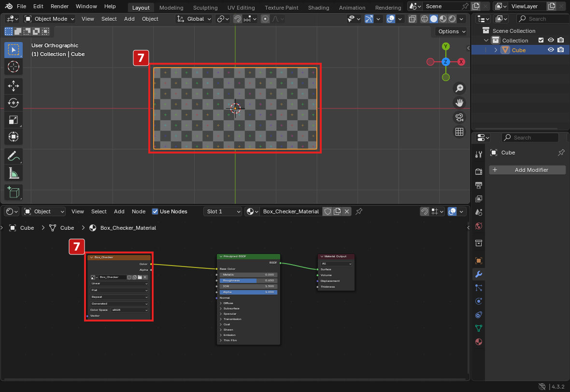570x392 pixels.
Task: Expand the Cube item in outliner
Action: point(496,50)
